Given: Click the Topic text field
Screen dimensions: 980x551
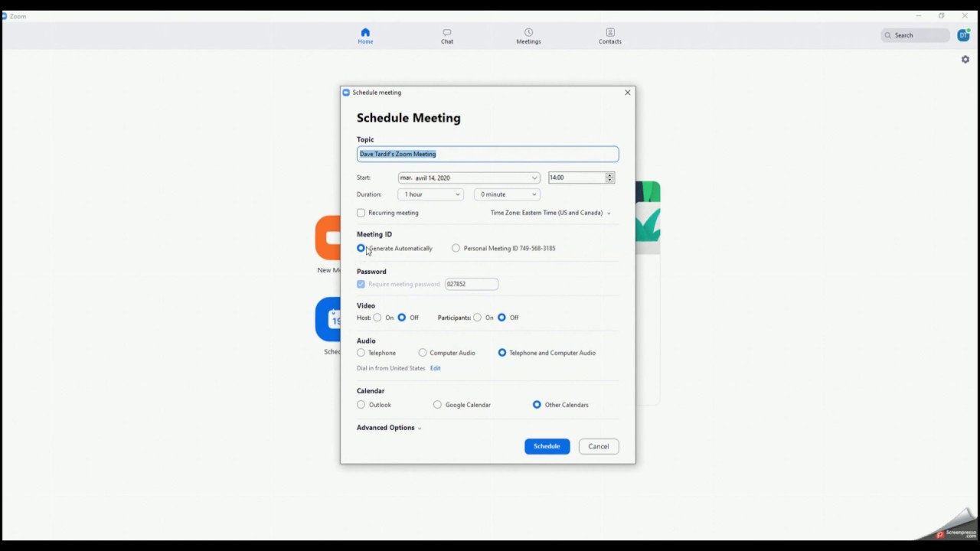Looking at the screenshot, I should (488, 154).
